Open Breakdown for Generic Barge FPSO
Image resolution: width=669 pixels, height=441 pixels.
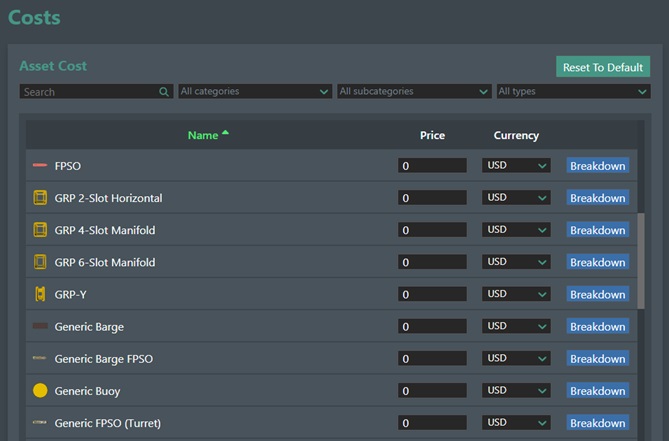(598, 358)
